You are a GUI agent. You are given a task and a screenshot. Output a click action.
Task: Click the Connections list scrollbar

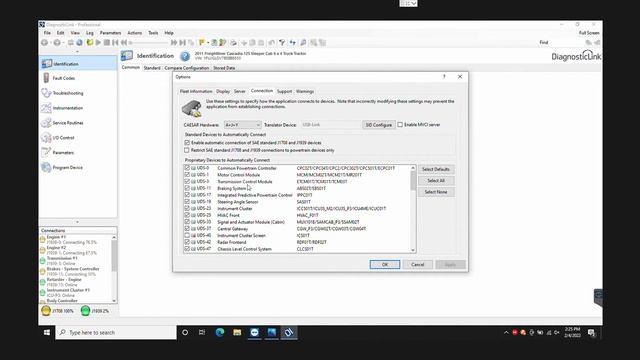(x=114, y=269)
